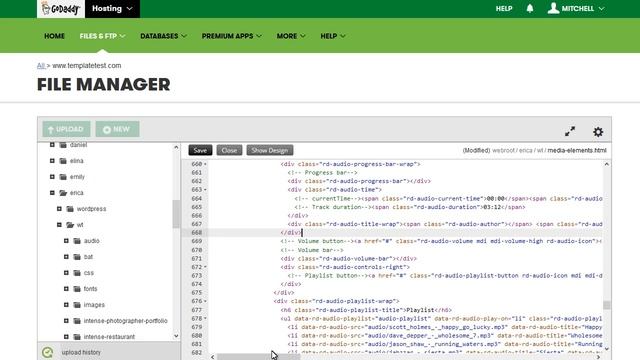
Task: Click the All breadcrumb link
Action: tap(41, 65)
